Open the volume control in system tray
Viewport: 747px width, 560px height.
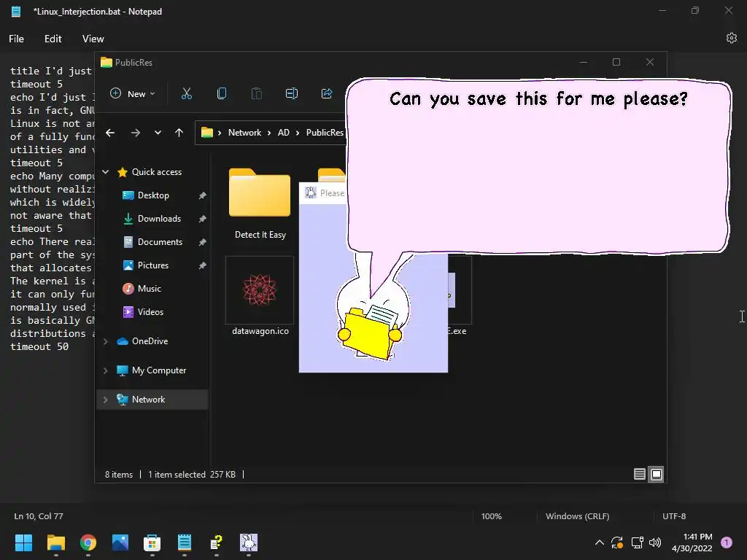click(655, 542)
